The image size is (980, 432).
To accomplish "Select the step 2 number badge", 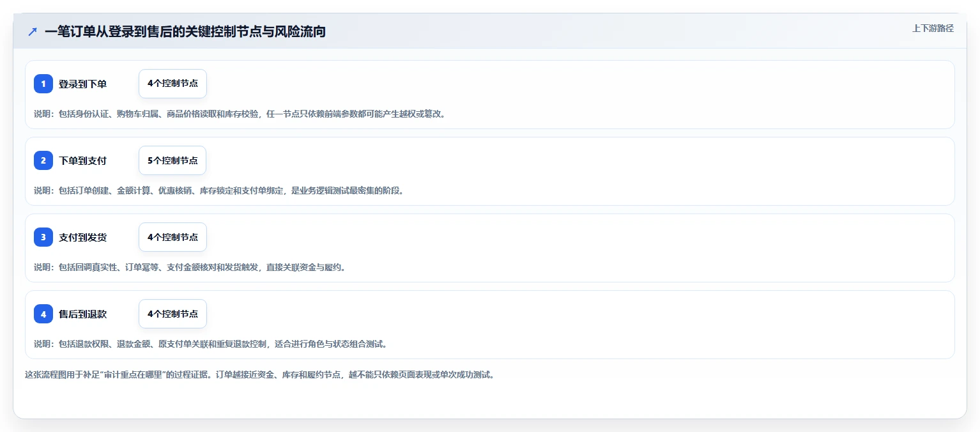I will pyautogui.click(x=43, y=160).
